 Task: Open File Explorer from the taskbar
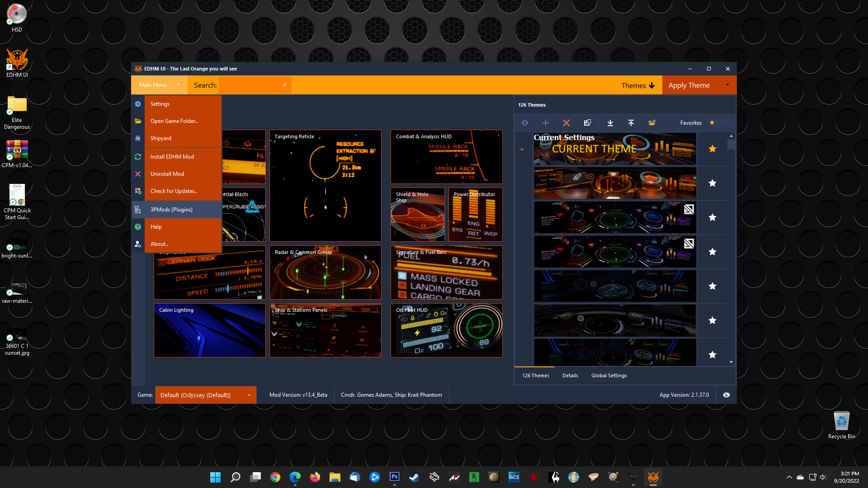[335, 477]
